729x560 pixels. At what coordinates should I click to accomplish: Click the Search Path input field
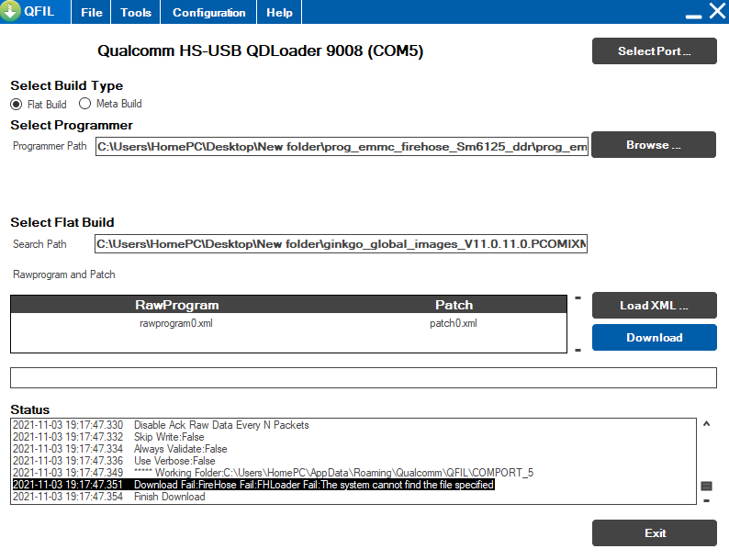pyautogui.click(x=341, y=243)
